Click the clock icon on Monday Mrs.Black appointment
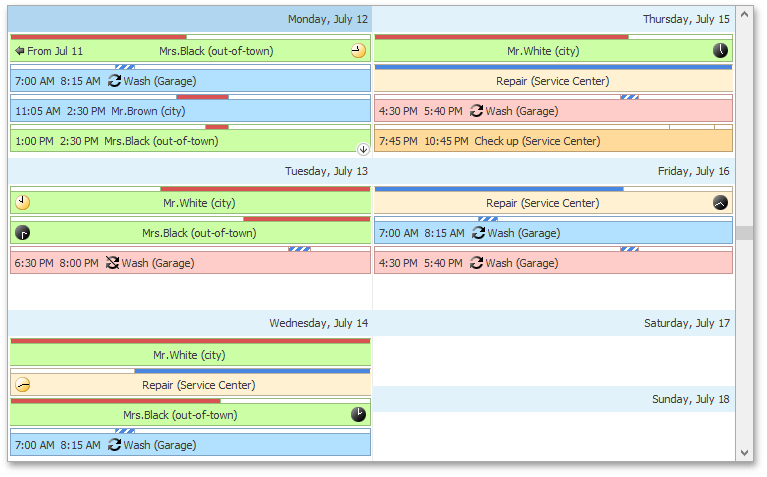Viewport: 767px width, 477px height. point(359,50)
